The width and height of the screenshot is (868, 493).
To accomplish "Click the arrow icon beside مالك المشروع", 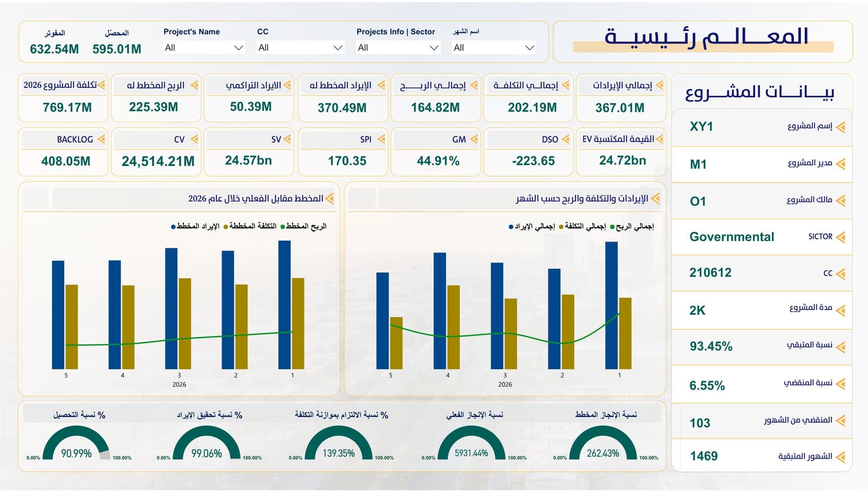I will [840, 200].
